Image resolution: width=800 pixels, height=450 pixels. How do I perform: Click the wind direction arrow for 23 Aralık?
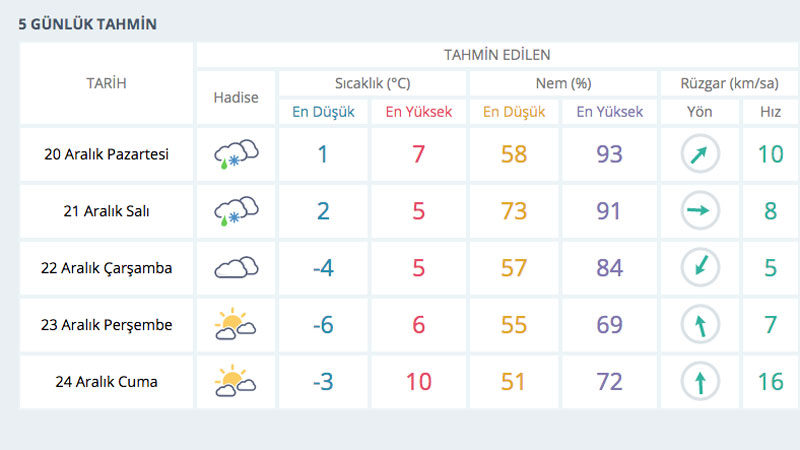pos(699,325)
